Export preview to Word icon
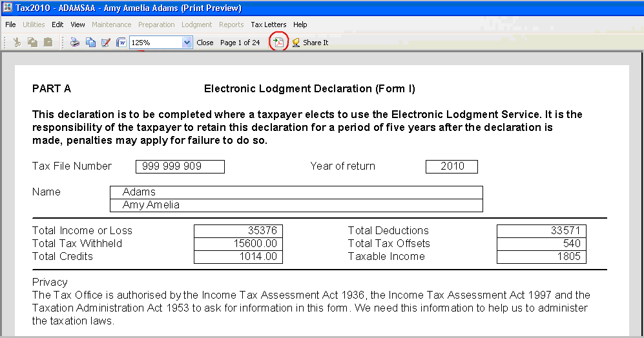Screen dimensions: 644x338 pyautogui.click(x=121, y=43)
